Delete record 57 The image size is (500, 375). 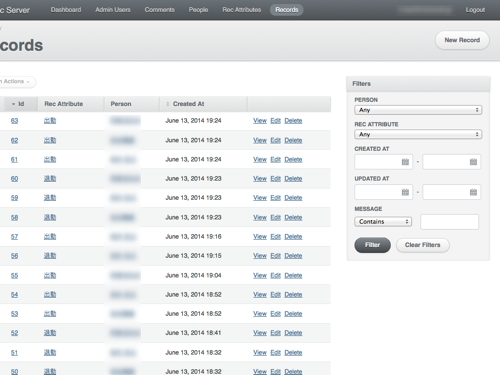coord(293,237)
